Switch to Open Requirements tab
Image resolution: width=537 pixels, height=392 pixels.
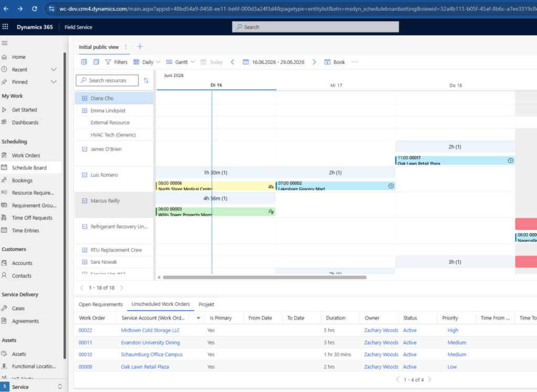pyautogui.click(x=100, y=304)
